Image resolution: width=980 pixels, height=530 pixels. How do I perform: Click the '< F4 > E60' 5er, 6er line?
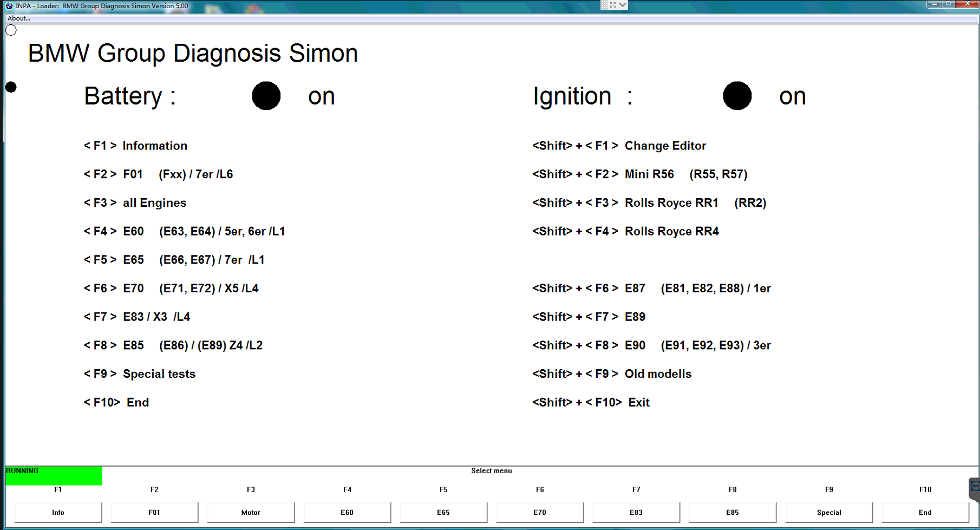click(184, 231)
